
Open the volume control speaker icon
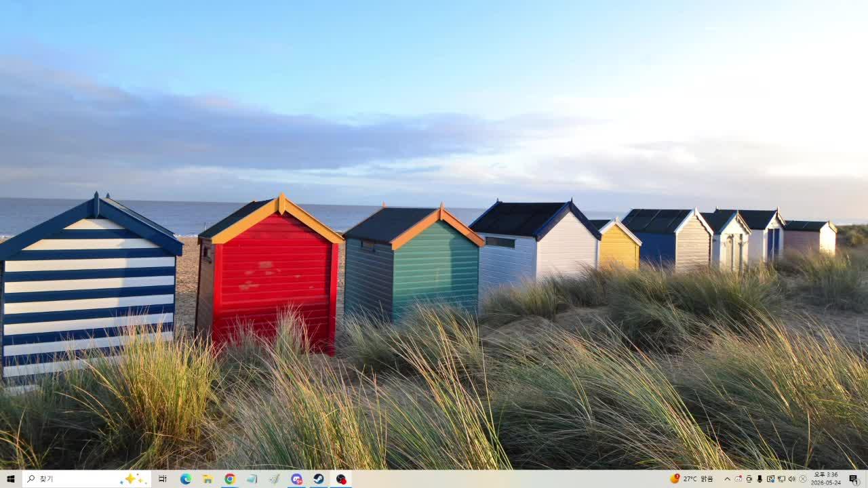tap(792, 479)
